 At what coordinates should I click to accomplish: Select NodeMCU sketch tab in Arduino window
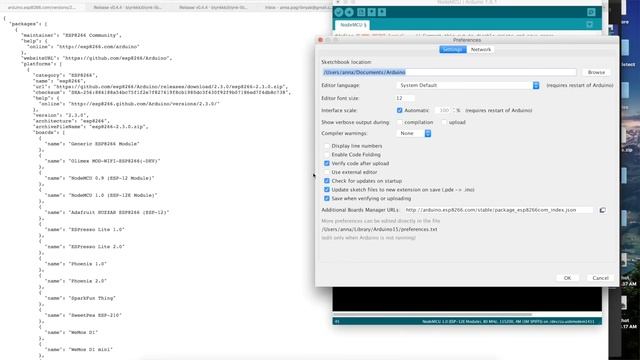(352, 25)
